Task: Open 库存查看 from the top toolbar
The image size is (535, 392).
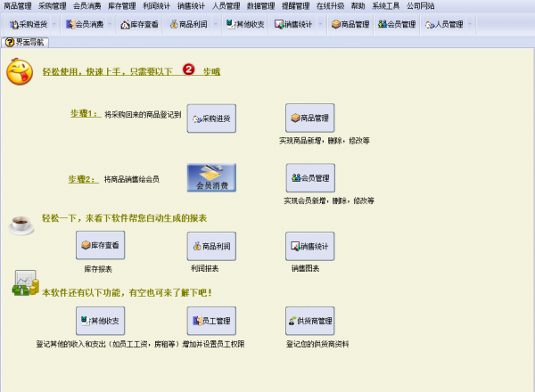Action: 140,24
